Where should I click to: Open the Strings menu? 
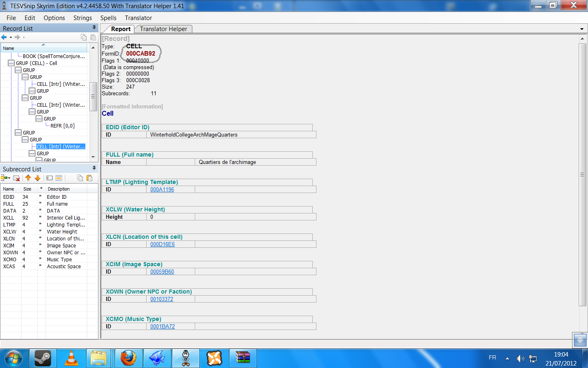[82, 18]
